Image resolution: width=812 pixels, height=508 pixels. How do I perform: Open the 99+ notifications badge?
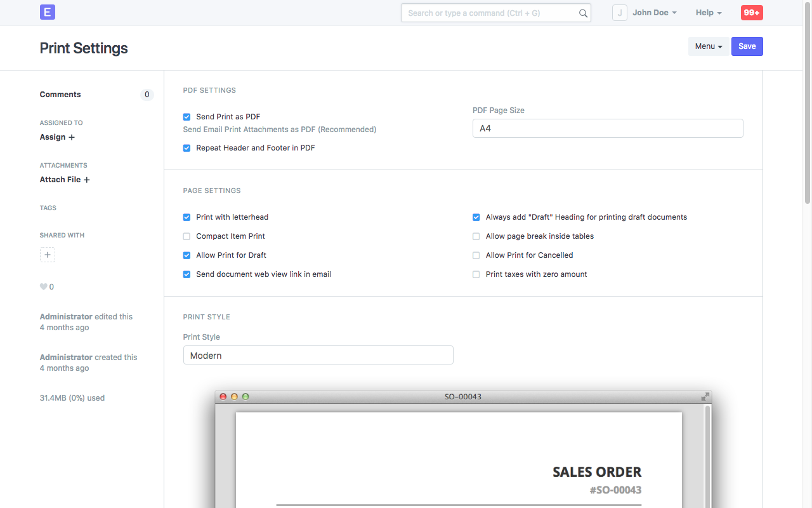pos(752,13)
